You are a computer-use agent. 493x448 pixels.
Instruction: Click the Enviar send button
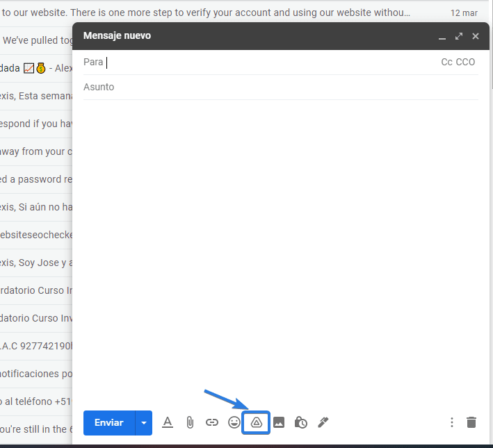pyautogui.click(x=109, y=422)
